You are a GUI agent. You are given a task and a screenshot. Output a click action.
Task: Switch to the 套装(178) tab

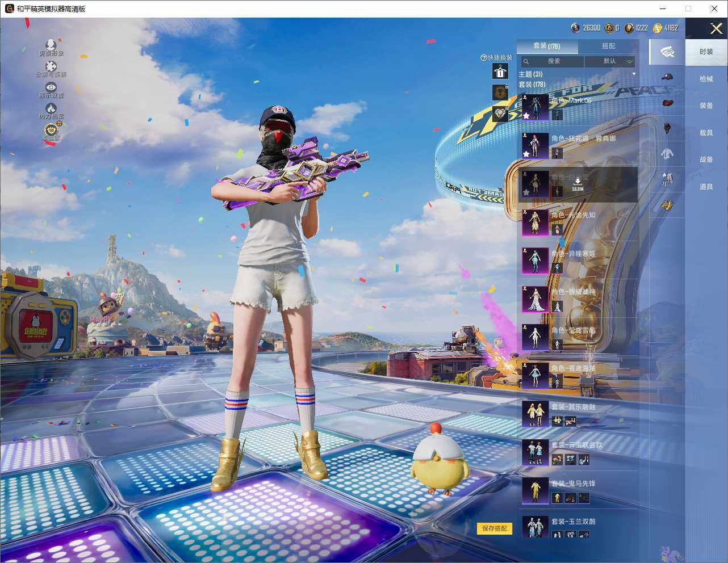(547, 46)
